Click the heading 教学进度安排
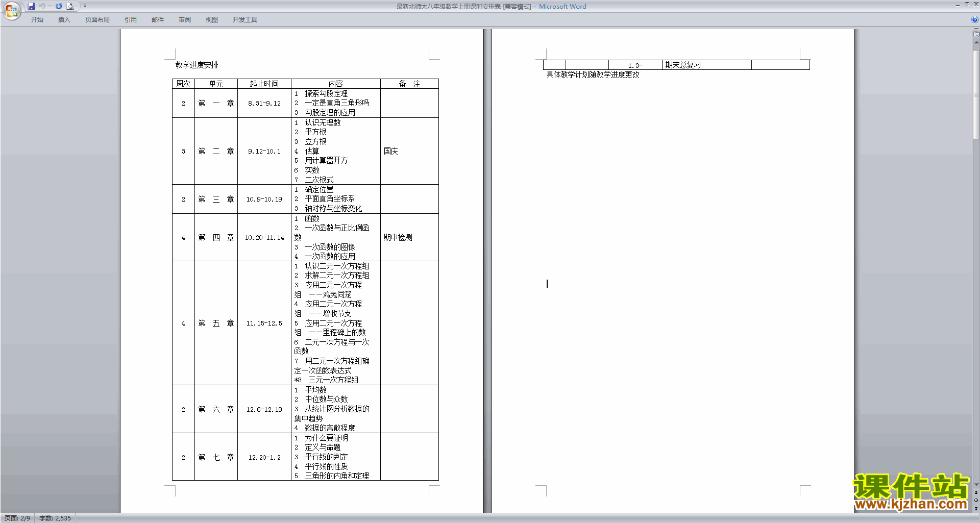Screen dimensions: 980x523 [197, 65]
